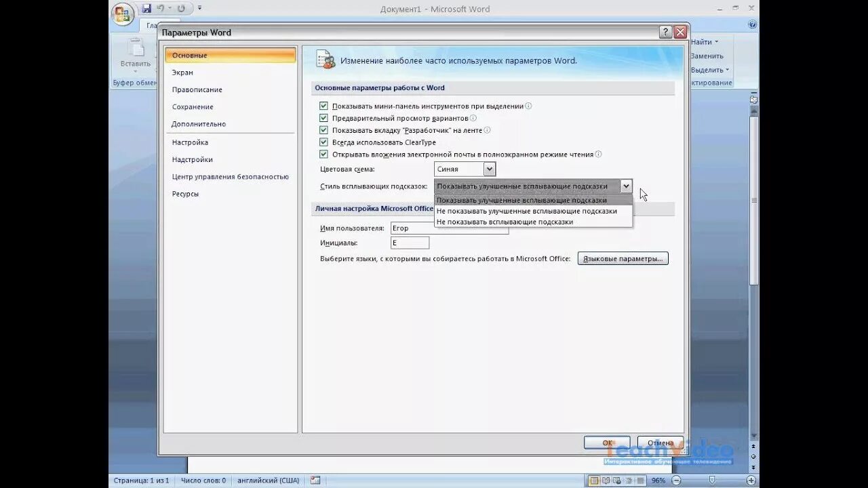Toggle Показывать вкладку Разработчик checkbox
This screenshot has width=868, height=488.
(323, 130)
